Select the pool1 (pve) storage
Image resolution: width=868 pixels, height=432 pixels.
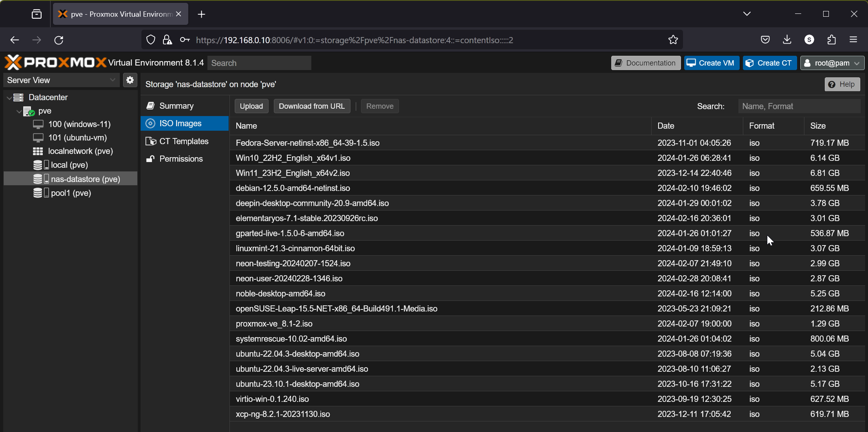(x=70, y=193)
